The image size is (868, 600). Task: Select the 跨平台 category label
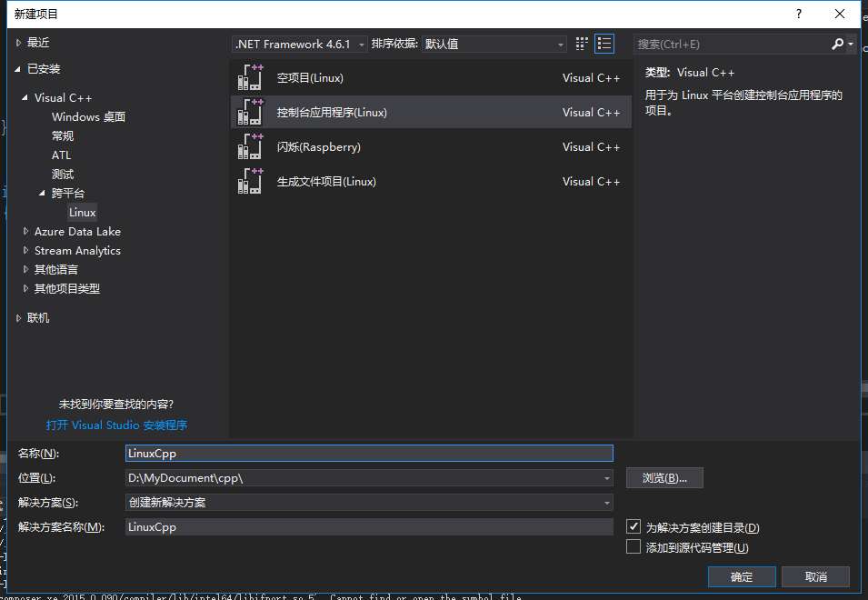(x=68, y=193)
